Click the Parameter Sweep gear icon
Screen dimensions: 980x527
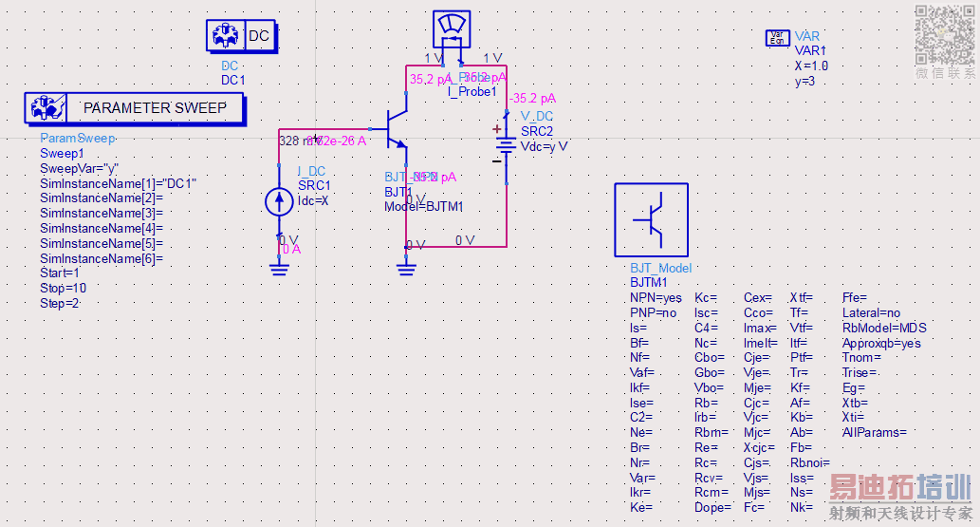coord(46,107)
